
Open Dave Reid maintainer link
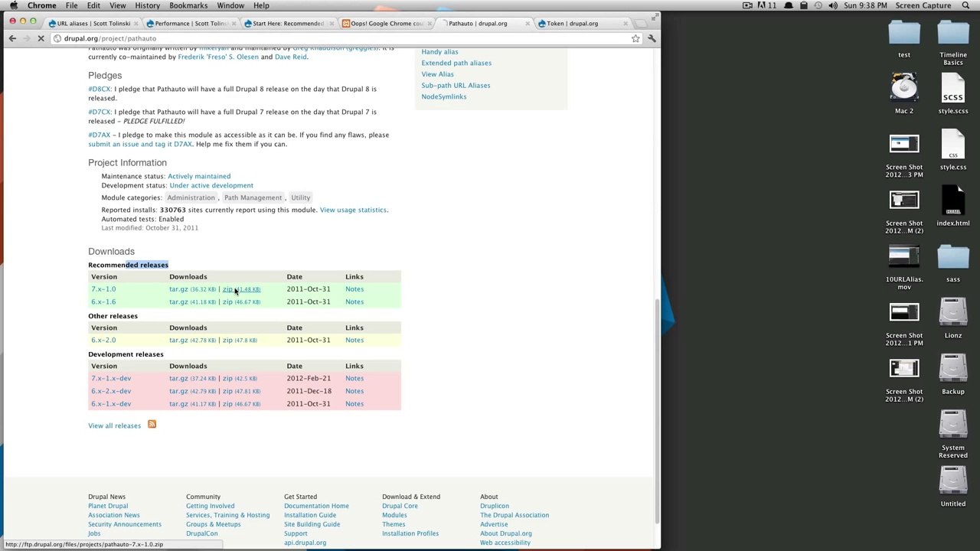(x=290, y=57)
